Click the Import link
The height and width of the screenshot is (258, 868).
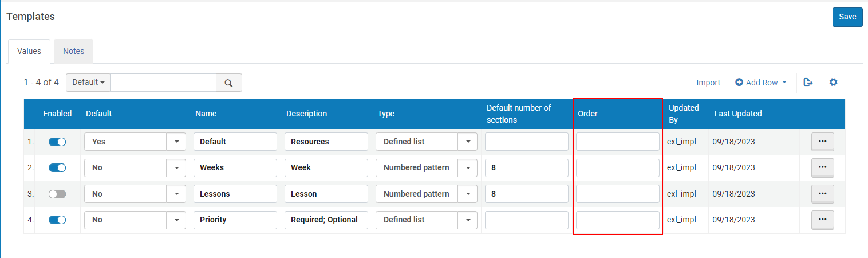708,83
